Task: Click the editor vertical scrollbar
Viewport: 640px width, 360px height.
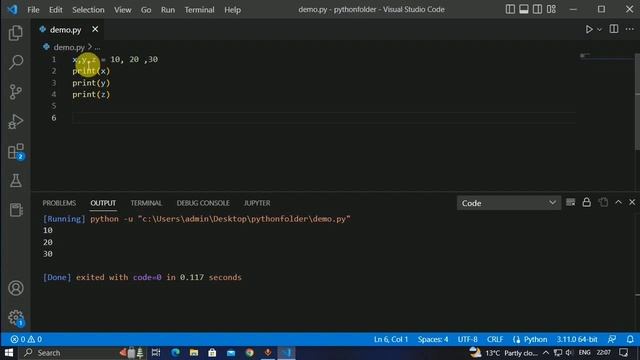Action: [x=637, y=102]
